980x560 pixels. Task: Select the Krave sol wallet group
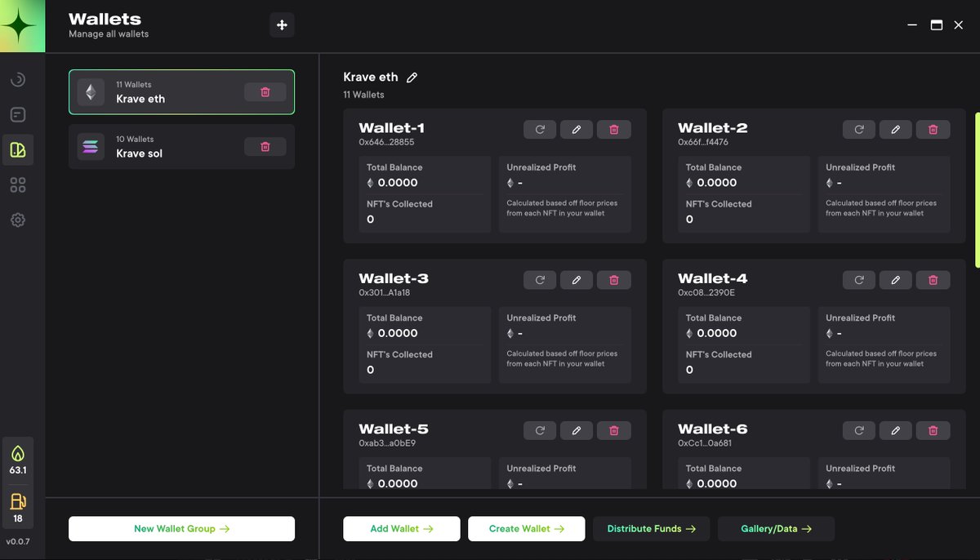coord(181,147)
